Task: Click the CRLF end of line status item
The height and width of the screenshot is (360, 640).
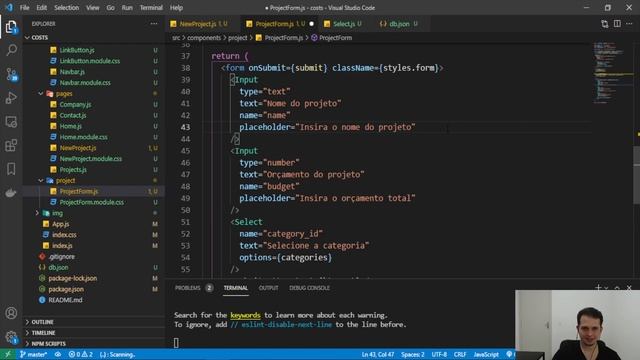Action: point(460,354)
